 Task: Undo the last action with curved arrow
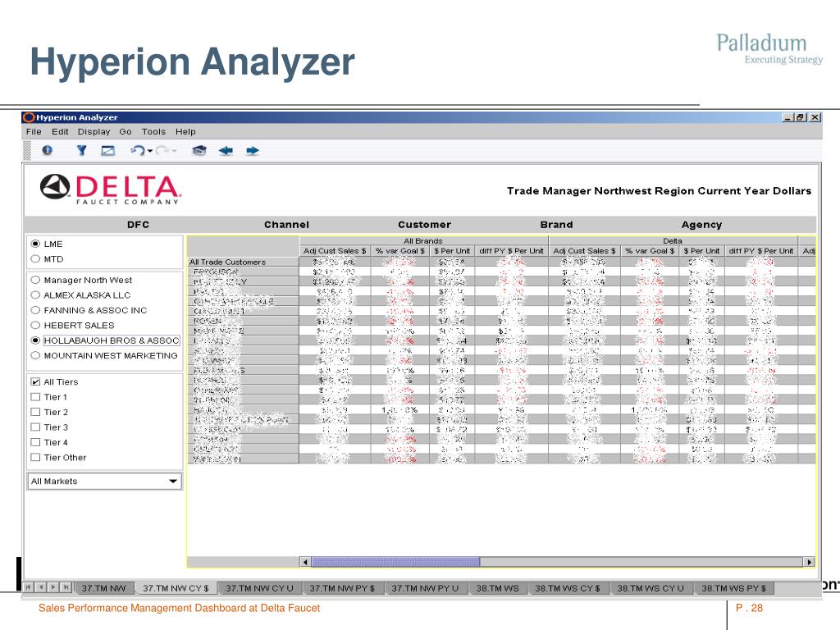click(138, 151)
